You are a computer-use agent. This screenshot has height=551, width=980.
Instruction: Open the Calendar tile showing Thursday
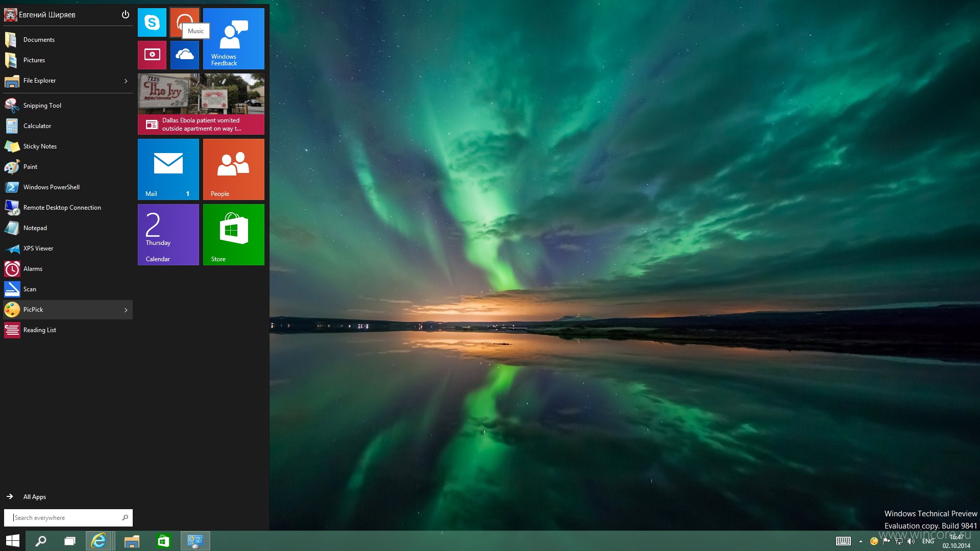(168, 235)
